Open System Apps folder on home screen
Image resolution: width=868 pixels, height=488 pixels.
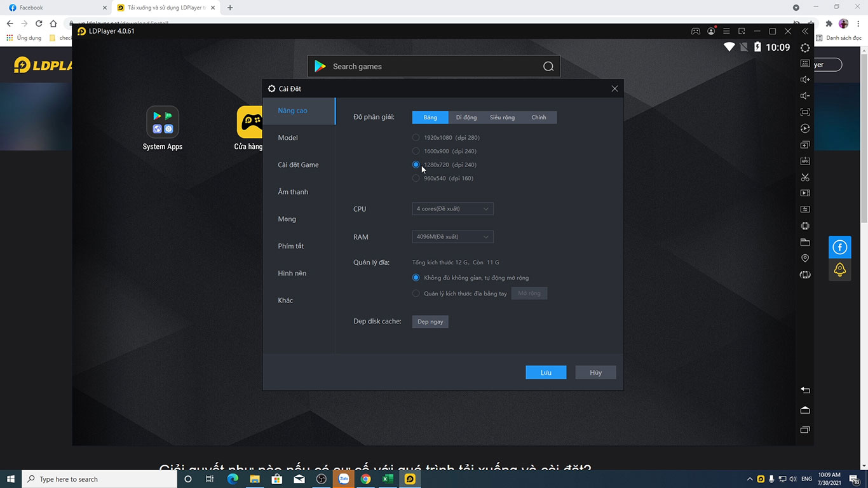click(163, 122)
